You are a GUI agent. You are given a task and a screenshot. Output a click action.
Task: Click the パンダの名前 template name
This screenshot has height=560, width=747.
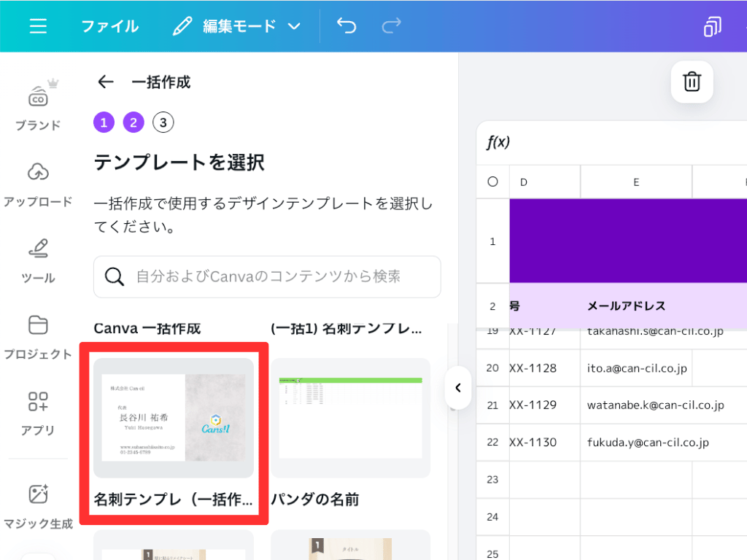pos(315,499)
